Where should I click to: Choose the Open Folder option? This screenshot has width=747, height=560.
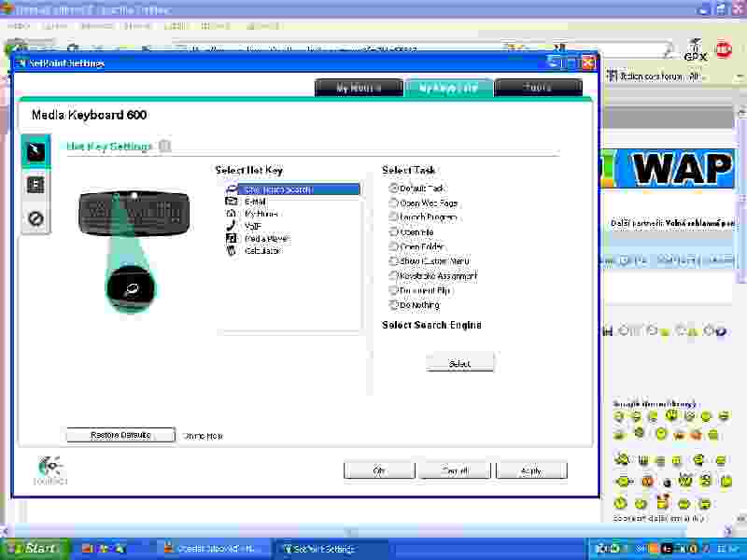(393, 246)
